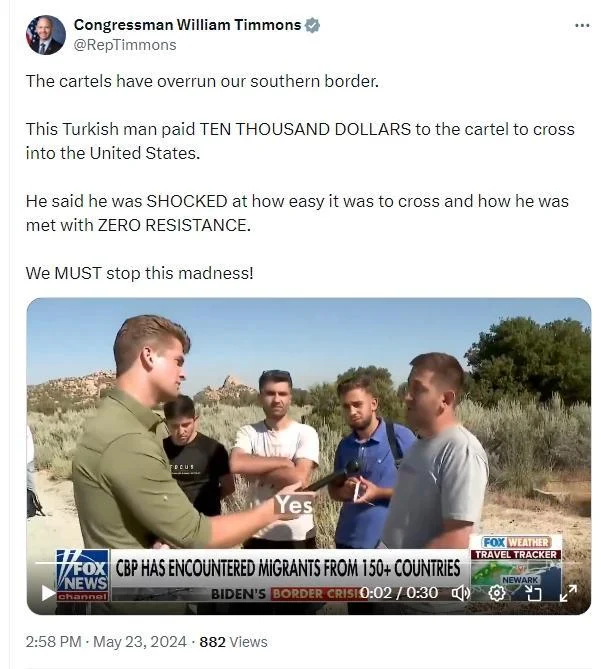The height and width of the screenshot is (669, 601).
Task: Click the 'We MUST stop this madness!' line
Action: pos(139,273)
